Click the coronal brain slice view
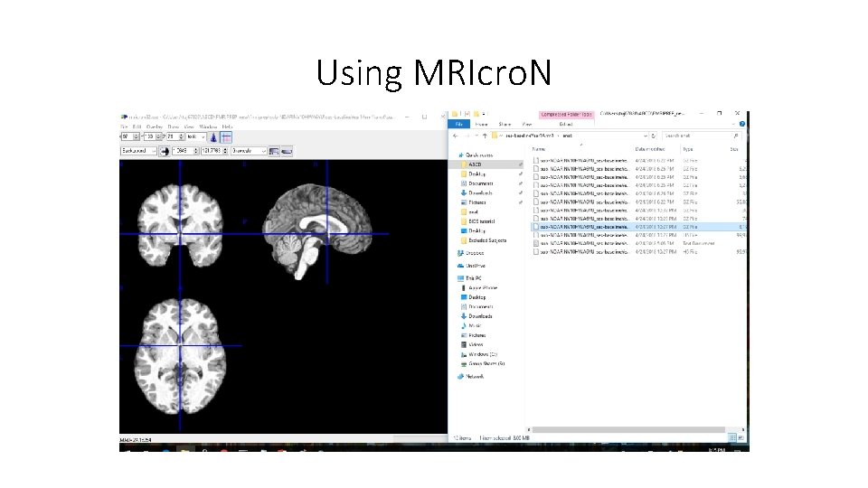Viewport: 868px width, 488px height. click(180, 225)
